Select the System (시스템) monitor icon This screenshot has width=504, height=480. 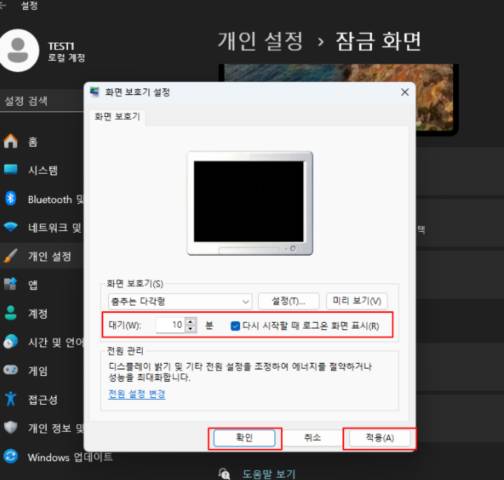pos(11,169)
